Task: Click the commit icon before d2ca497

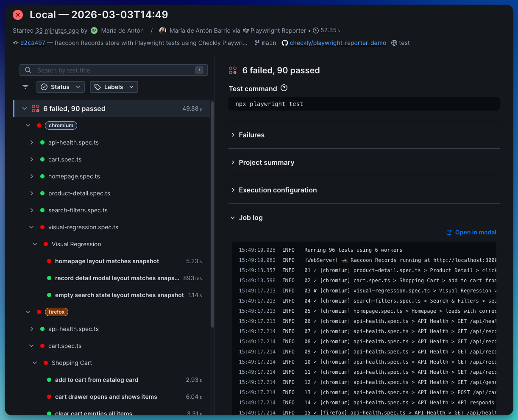Action: (x=16, y=43)
